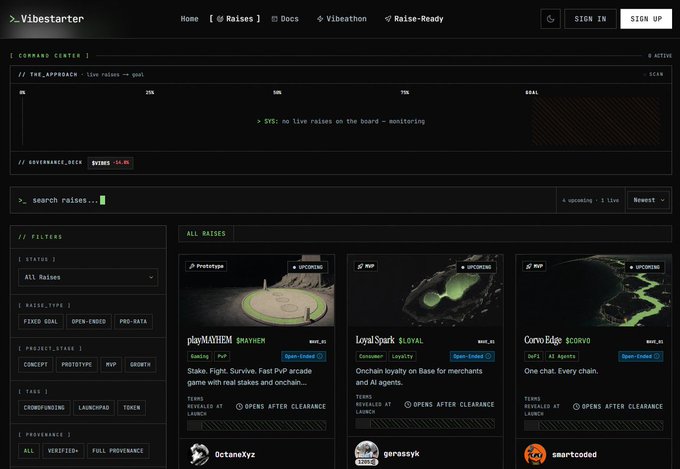This screenshot has height=469, width=680.
Task: Open the All Raises status dropdown
Action: point(88,277)
